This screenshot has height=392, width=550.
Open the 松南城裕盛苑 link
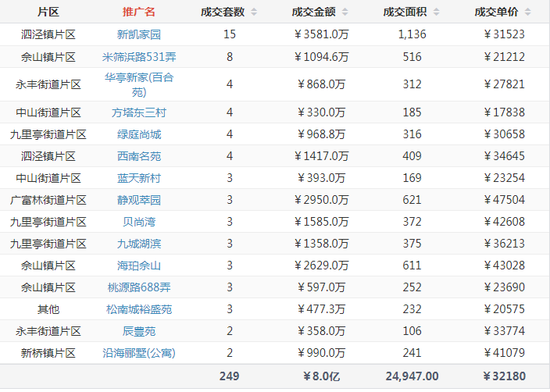pyautogui.click(x=139, y=309)
